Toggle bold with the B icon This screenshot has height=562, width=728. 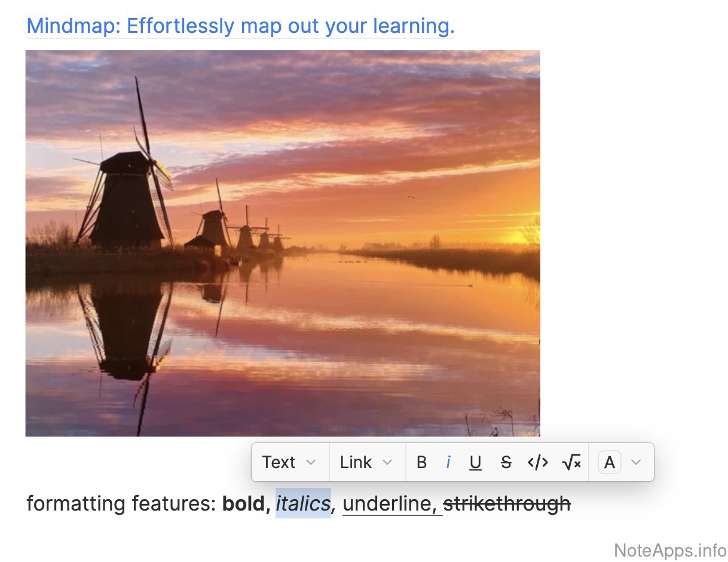point(421,462)
